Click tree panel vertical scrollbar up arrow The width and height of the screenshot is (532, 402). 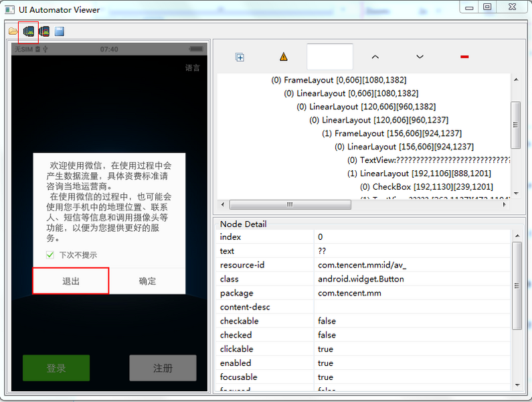[x=516, y=80]
